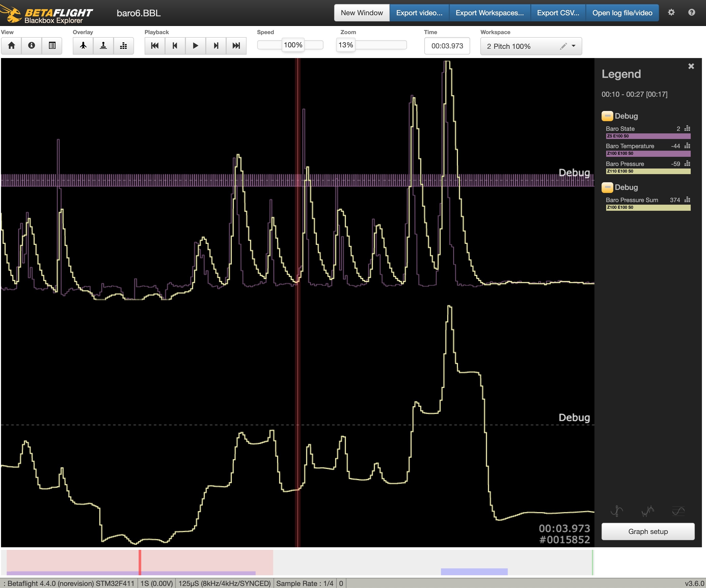The image size is (706, 588).
Task: Toggle the sticks overlay joystick icon
Action: [x=103, y=45]
